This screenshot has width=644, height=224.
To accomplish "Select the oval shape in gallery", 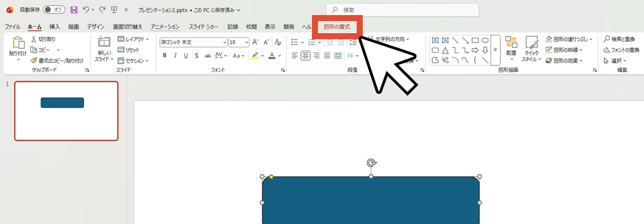I will [x=485, y=40].
